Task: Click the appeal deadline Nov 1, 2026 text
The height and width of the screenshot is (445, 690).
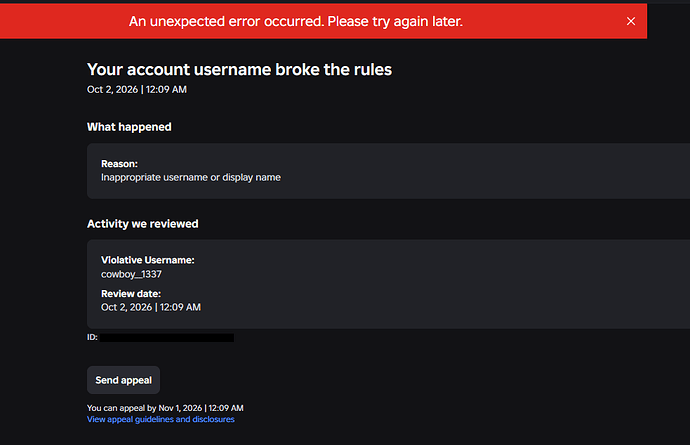Action: point(165,408)
